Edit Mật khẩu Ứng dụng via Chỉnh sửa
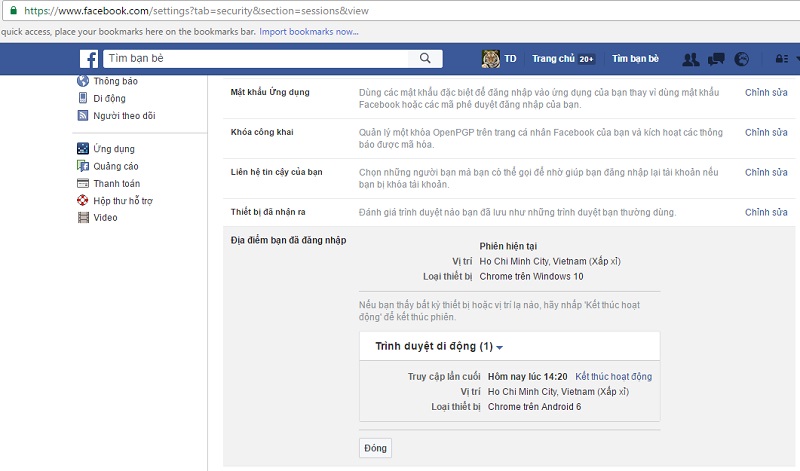 click(766, 92)
